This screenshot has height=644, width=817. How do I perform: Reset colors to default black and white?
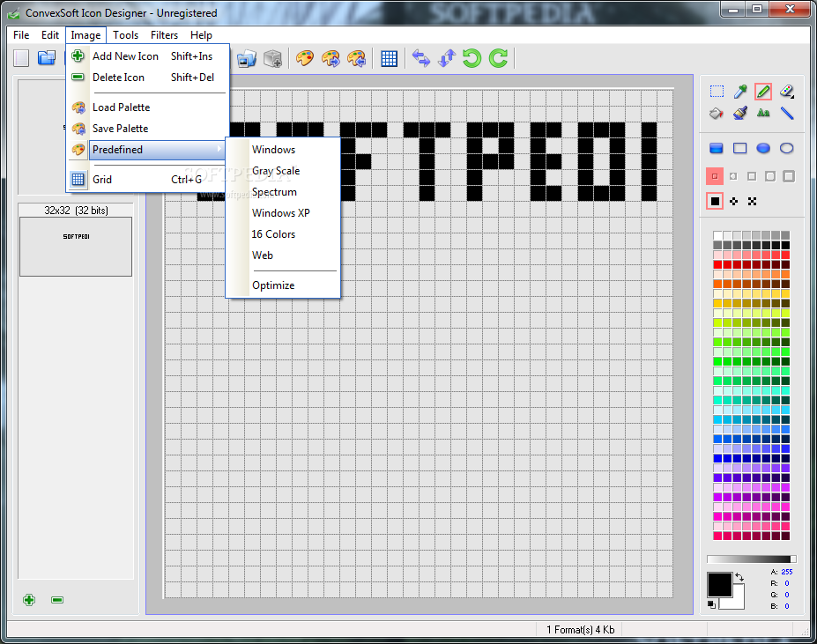[712, 604]
